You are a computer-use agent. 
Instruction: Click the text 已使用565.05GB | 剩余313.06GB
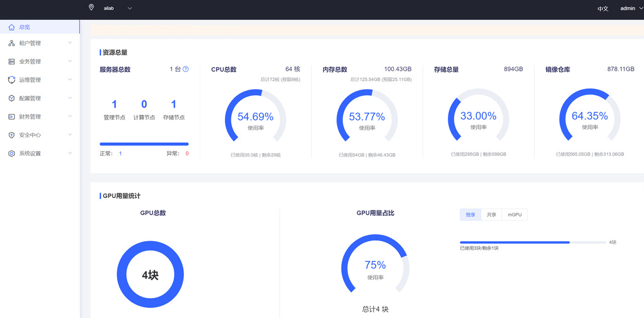[x=590, y=154]
